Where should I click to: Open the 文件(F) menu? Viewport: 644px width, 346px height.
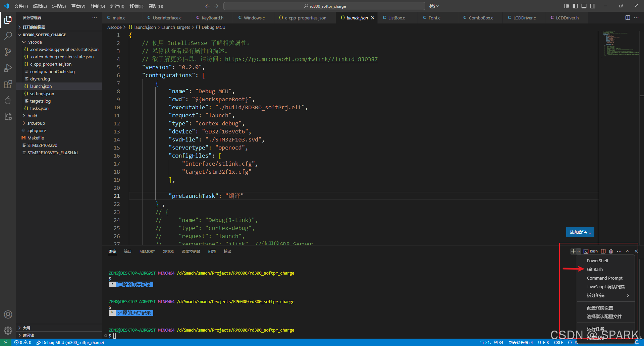[20, 6]
